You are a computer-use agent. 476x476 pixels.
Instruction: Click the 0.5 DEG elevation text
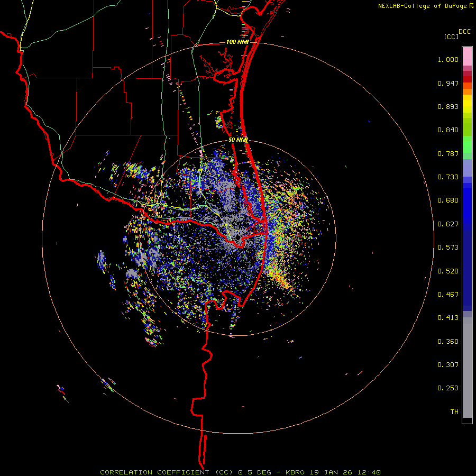pyautogui.click(x=255, y=472)
